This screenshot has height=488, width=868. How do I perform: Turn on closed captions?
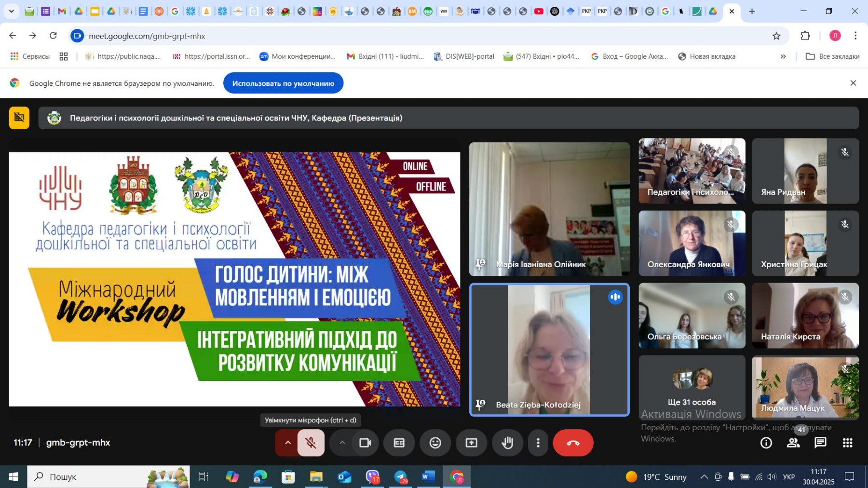point(399,443)
